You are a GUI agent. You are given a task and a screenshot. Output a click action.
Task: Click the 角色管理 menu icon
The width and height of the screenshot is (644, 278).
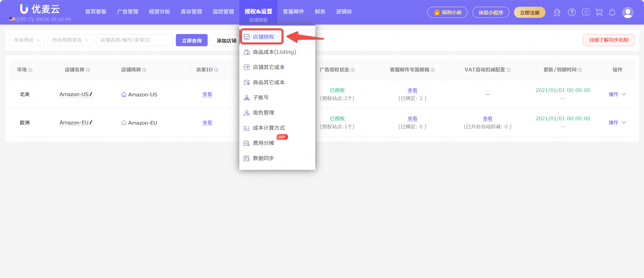click(x=247, y=113)
